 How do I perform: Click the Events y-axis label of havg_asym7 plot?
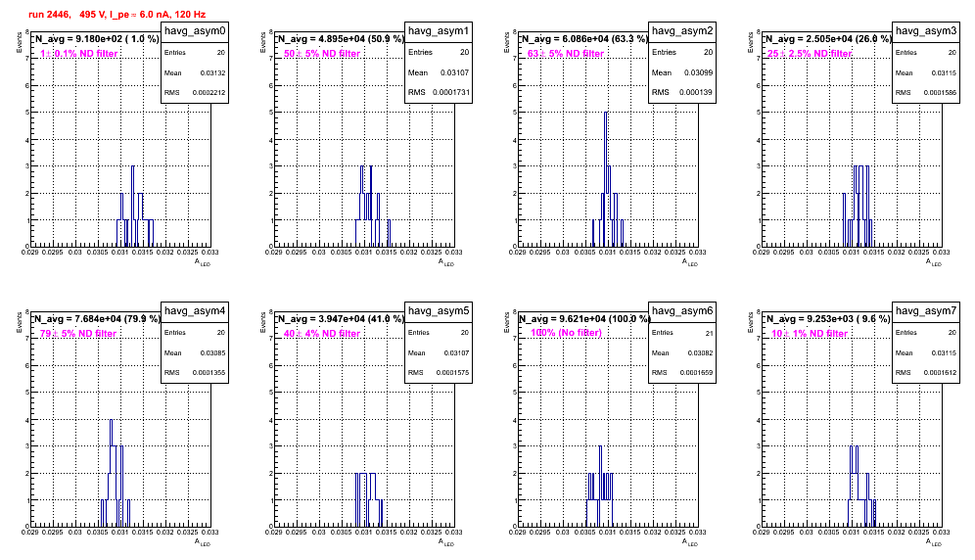[x=751, y=322]
